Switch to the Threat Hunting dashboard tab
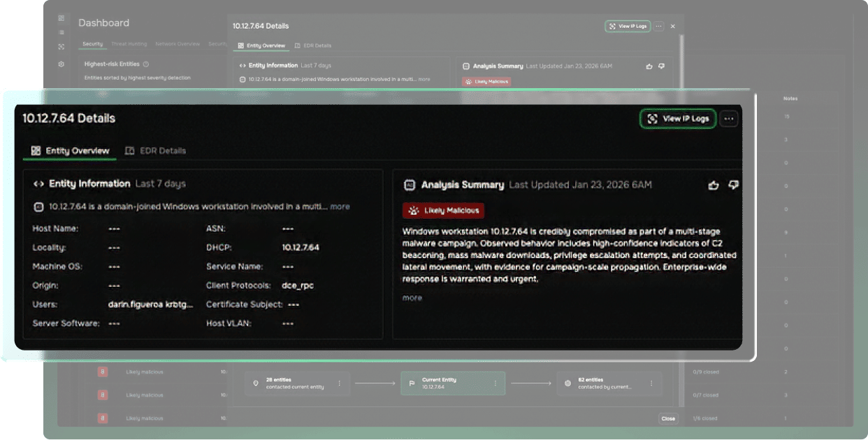Image resolution: width=868 pixels, height=440 pixels. 129,44
